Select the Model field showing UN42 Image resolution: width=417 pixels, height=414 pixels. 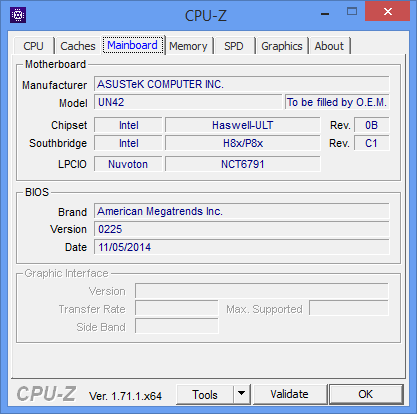coord(188,102)
